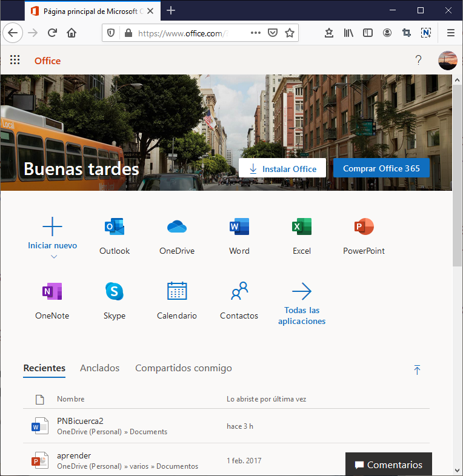This screenshot has width=463, height=476.
Task: Open the Firefox hamburger menu
Action: [451, 33]
